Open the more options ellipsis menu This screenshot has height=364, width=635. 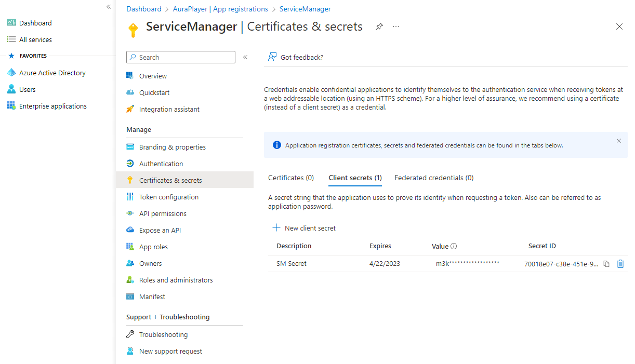(x=396, y=26)
